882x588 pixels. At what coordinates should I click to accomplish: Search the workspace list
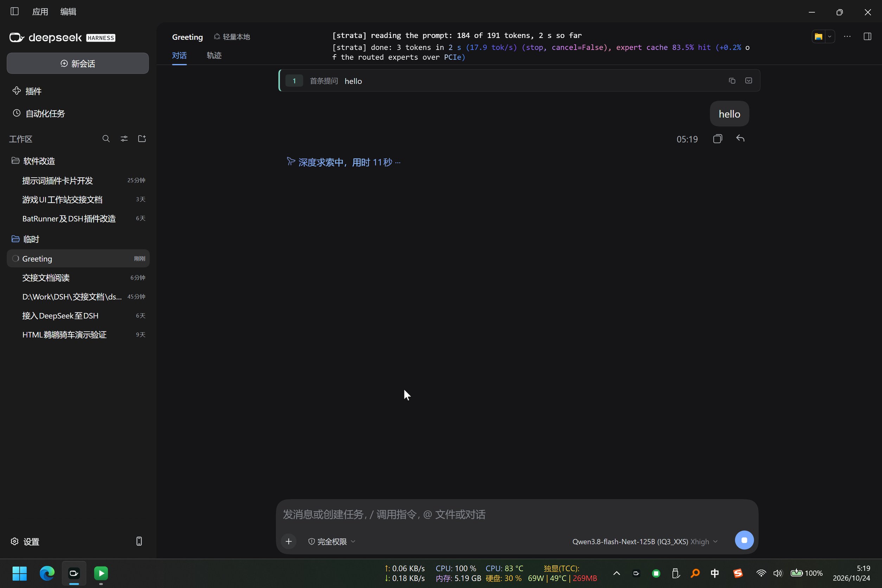106,139
